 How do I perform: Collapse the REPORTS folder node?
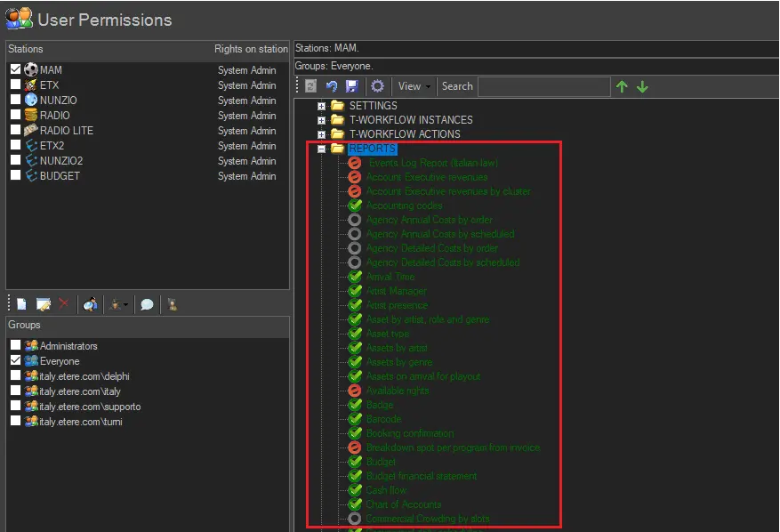click(x=322, y=149)
